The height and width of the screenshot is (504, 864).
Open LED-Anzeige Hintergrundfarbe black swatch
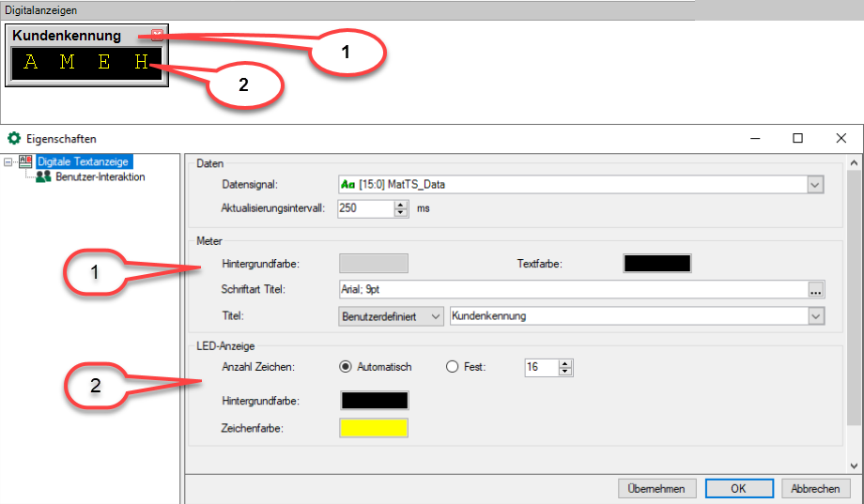[x=375, y=401]
